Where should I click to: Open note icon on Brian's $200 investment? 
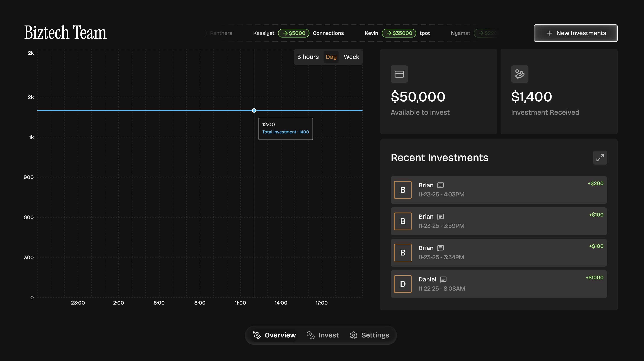point(441,185)
